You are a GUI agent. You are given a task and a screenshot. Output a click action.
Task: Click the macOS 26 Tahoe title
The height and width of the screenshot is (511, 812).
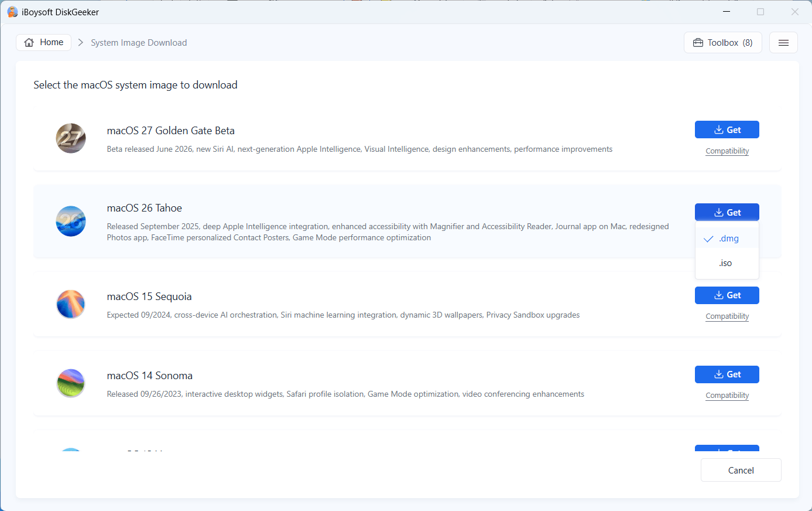coord(145,208)
